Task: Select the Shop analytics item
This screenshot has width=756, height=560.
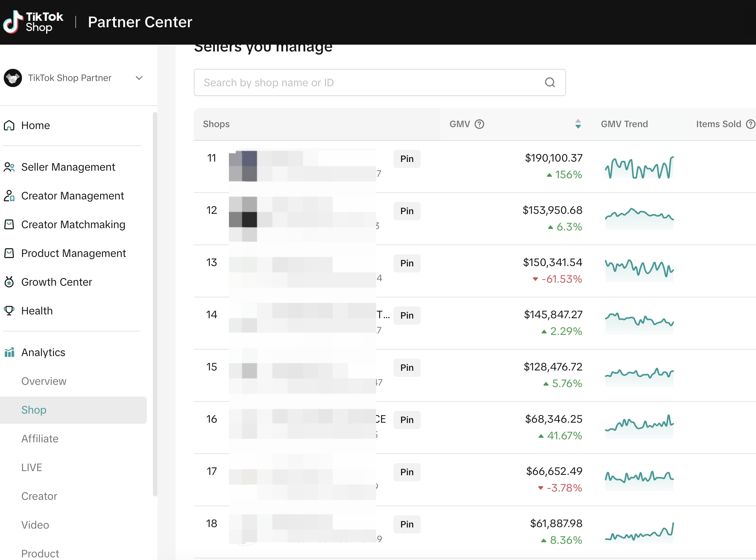Action: pos(73,410)
